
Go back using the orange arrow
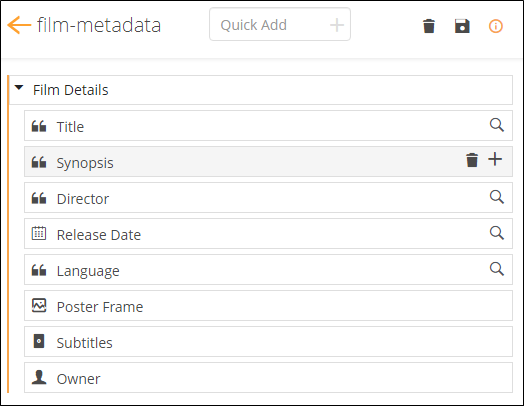[x=19, y=25]
